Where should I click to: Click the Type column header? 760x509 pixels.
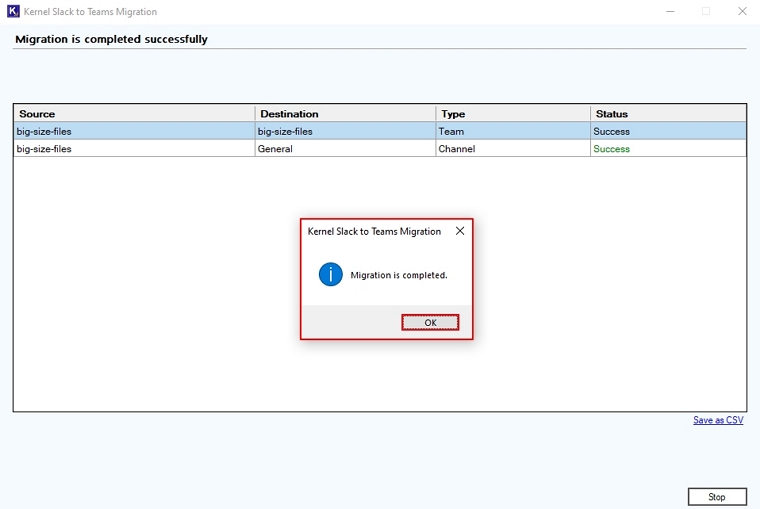(x=513, y=114)
